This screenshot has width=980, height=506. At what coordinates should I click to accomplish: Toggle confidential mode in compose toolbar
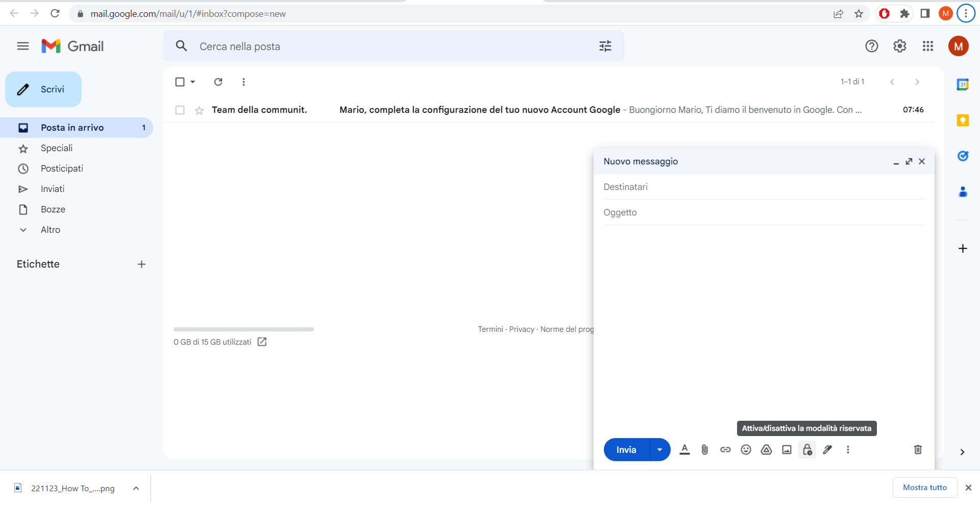coord(806,450)
